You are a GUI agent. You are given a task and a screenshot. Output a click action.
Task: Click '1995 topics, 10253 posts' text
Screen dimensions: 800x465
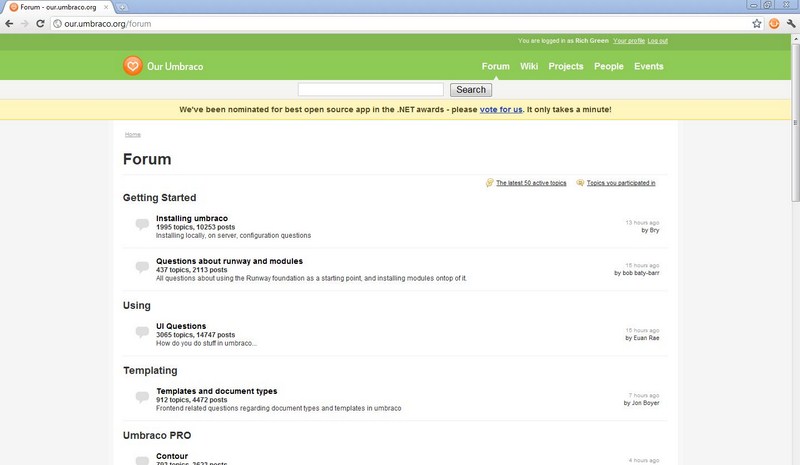pos(195,227)
